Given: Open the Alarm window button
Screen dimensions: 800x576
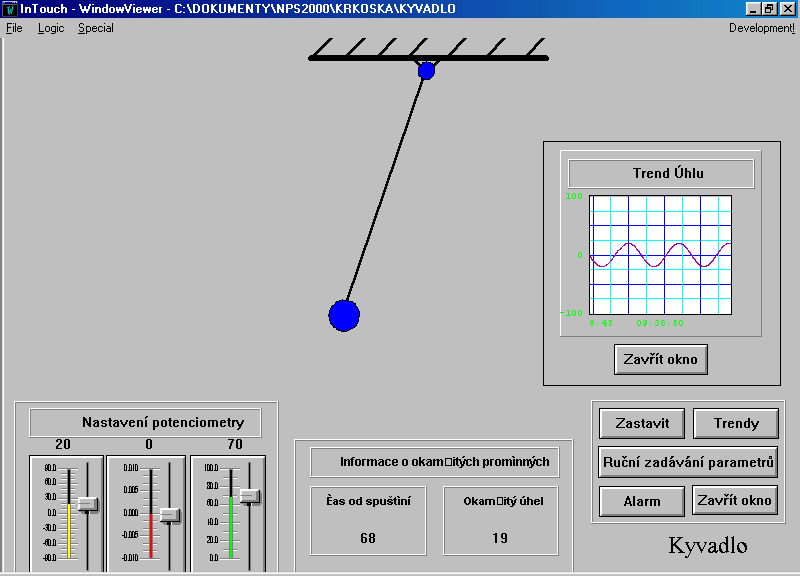Looking at the screenshot, I should pyautogui.click(x=642, y=501).
